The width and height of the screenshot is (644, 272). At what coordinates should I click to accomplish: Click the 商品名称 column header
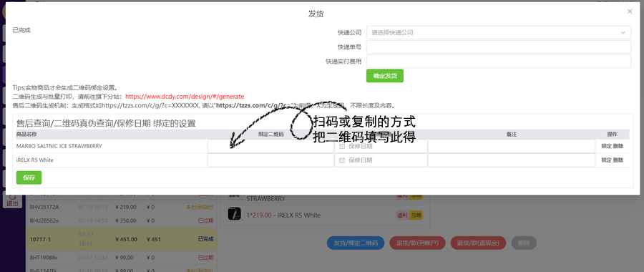[x=26, y=134]
